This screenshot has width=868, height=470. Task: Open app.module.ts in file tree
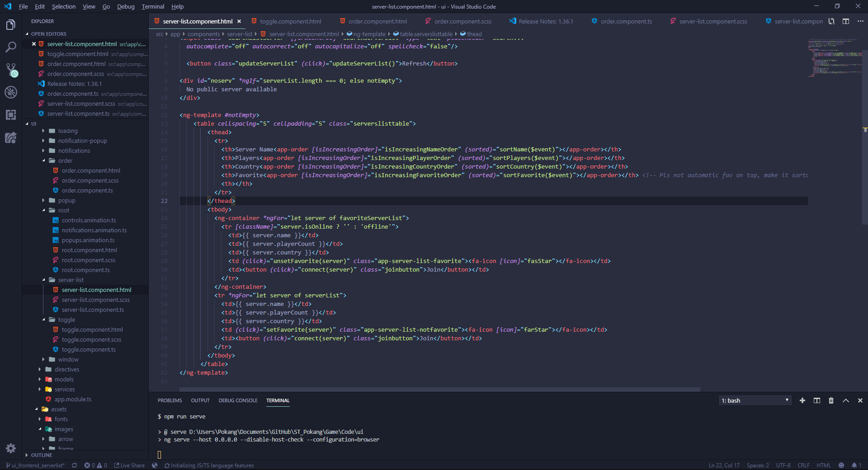pyautogui.click(x=73, y=399)
